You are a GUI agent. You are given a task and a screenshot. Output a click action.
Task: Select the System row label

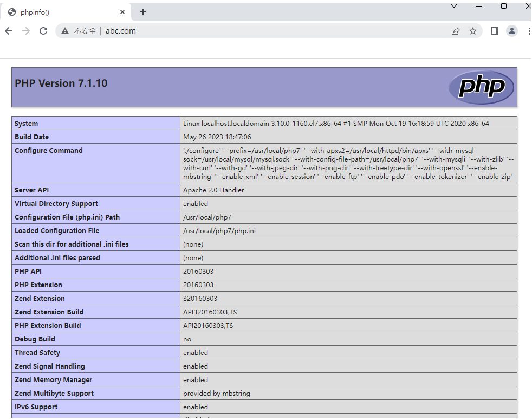(x=27, y=123)
